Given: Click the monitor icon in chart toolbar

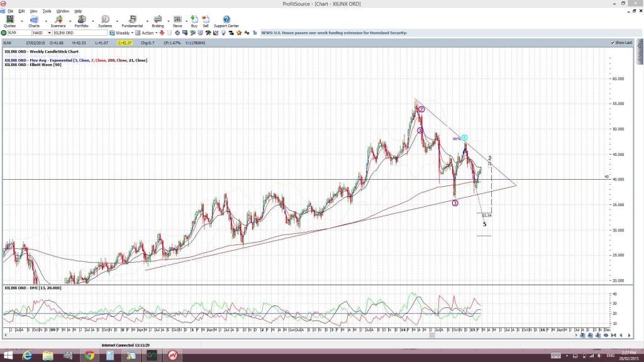Looking at the screenshot, I should coord(185,33).
